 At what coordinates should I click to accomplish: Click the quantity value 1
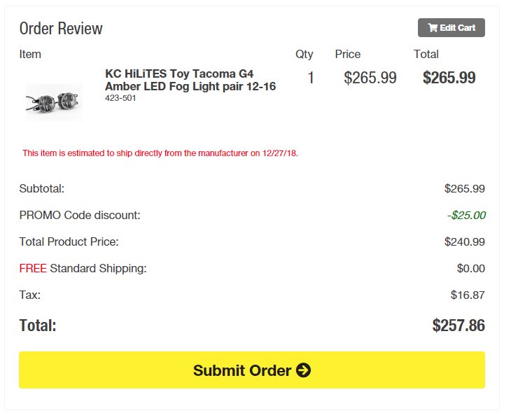311,78
